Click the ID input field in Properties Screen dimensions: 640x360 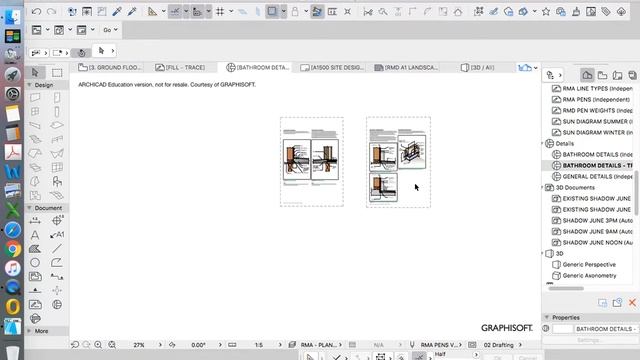pos(562,329)
